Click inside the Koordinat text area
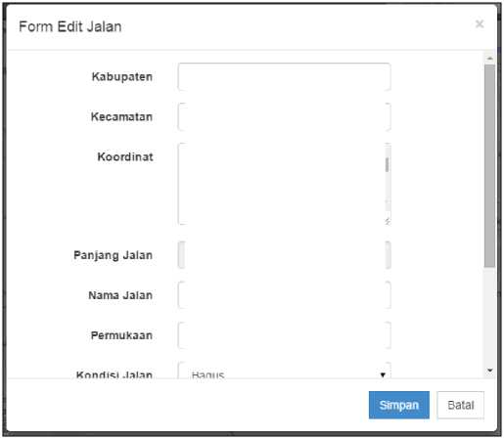 coord(281,184)
